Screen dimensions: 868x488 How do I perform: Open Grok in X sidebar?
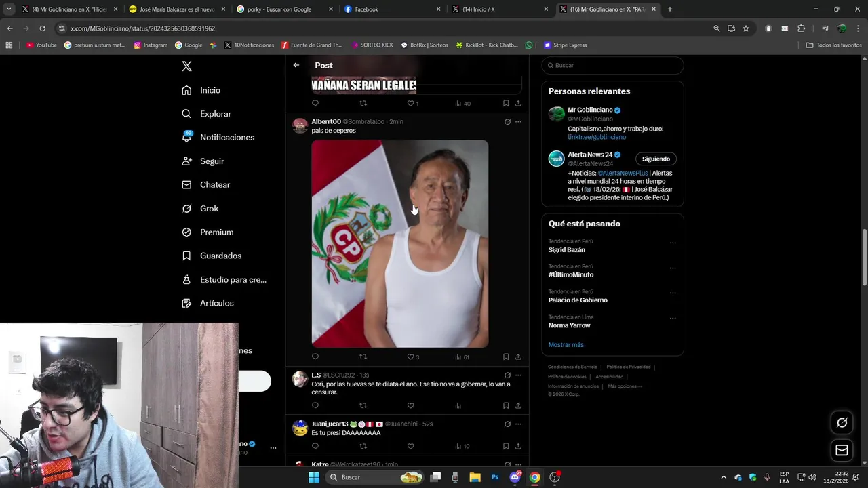[x=200, y=209]
